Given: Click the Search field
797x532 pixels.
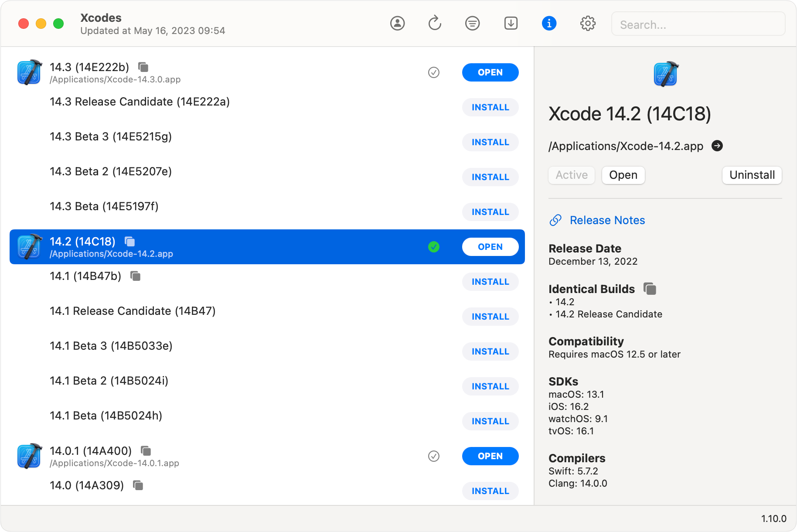Looking at the screenshot, I should click(x=698, y=24).
